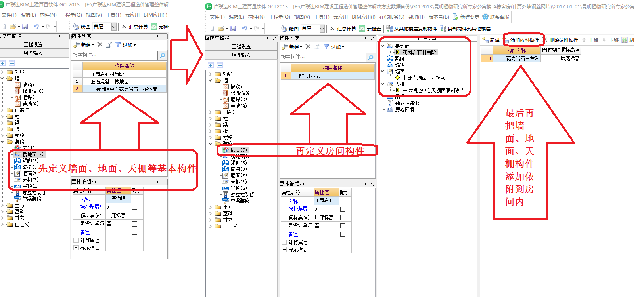The height and width of the screenshot is (297, 644).
Task: Open 文件(F) menu in the right window
Action: [217, 17]
